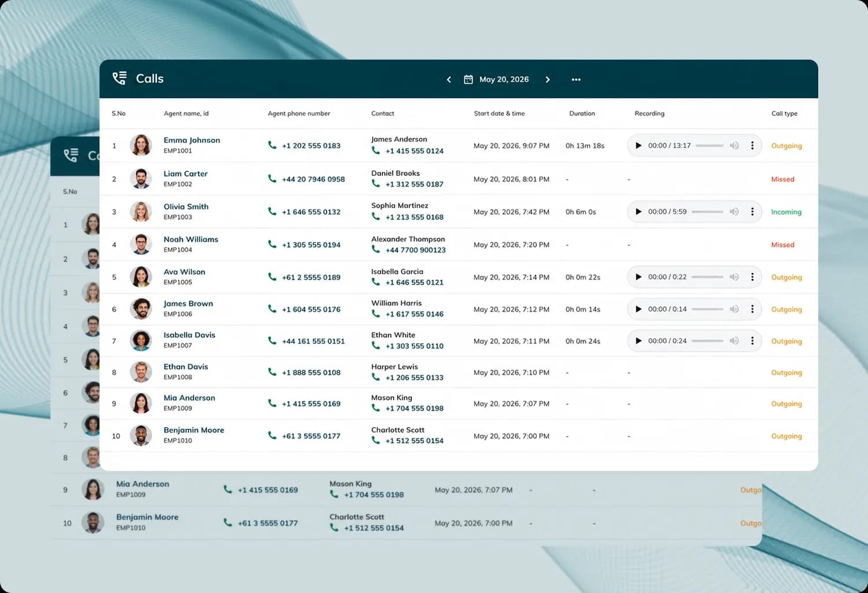
Task: Sort by Agent name, id column header
Action: point(186,113)
